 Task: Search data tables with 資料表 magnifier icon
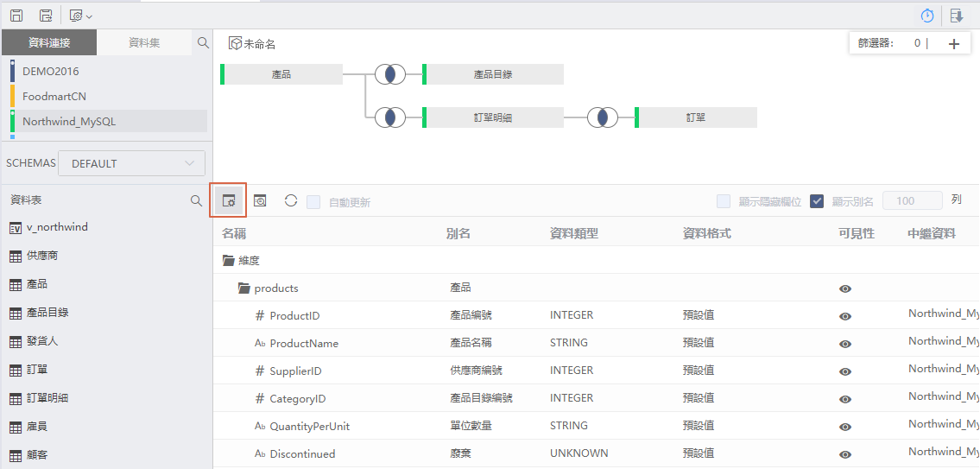click(197, 200)
